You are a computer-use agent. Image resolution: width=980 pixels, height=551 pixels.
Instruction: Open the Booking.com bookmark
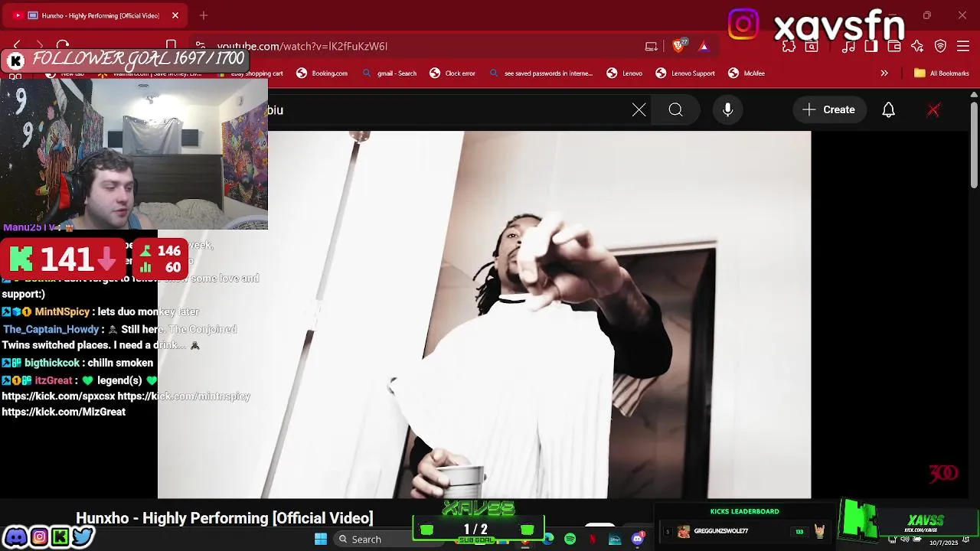[x=322, y=73]
